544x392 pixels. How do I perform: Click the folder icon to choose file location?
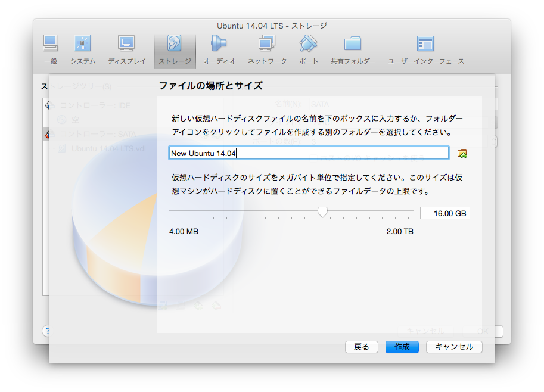click(x=462, y=153)
